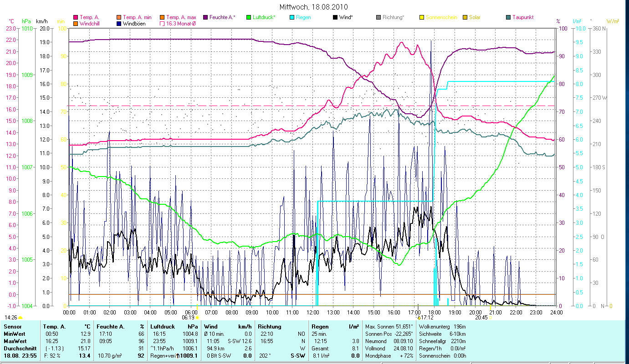629x364 pixels.
Task: Toggle the Windchill series legend box
Action: (x=76, y=24)
